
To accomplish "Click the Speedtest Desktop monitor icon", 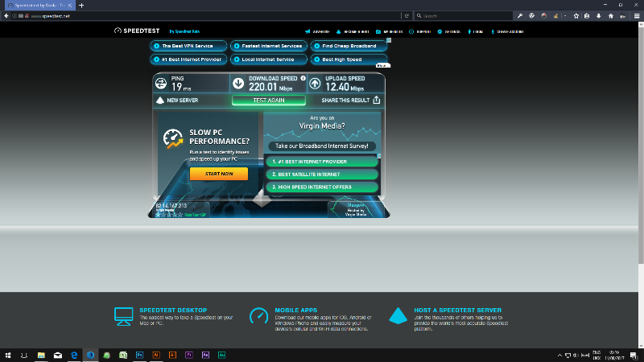I will point(124,316).
